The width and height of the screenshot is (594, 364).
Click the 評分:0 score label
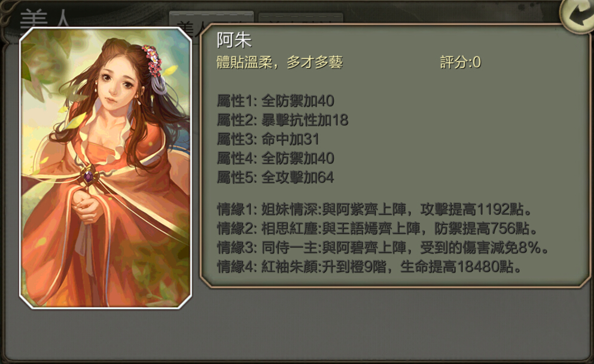[460, 62]
